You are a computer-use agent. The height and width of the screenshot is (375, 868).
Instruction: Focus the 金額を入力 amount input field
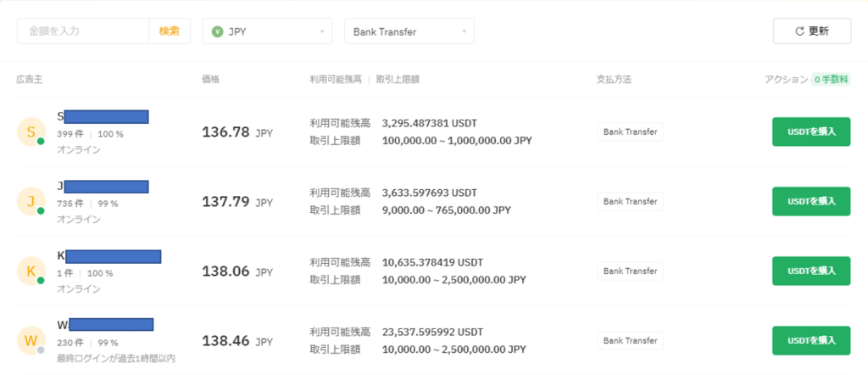83,31
